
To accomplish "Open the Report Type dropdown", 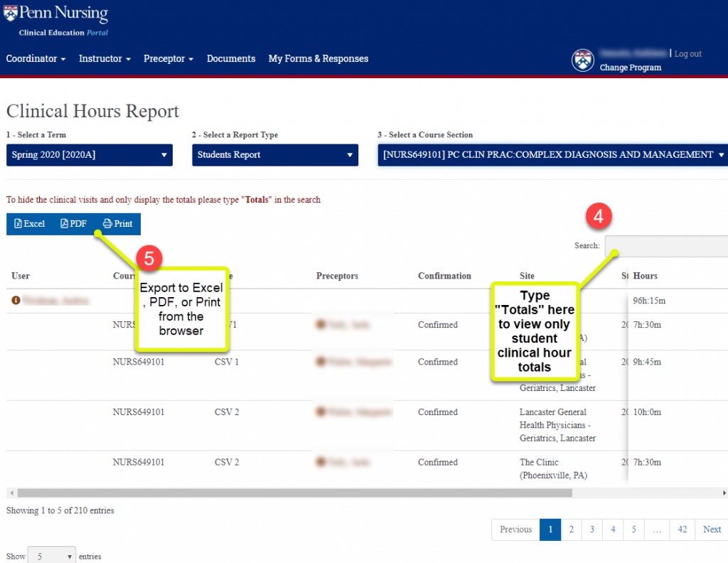I will [275, 155].
